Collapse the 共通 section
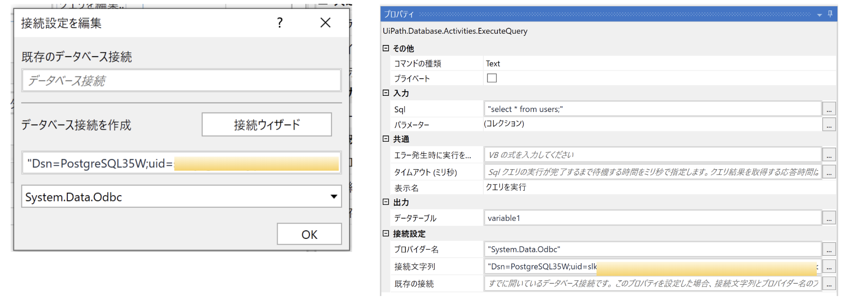This screenshot has width=868, height=305. pyautogui.click(x=385, y=139)
